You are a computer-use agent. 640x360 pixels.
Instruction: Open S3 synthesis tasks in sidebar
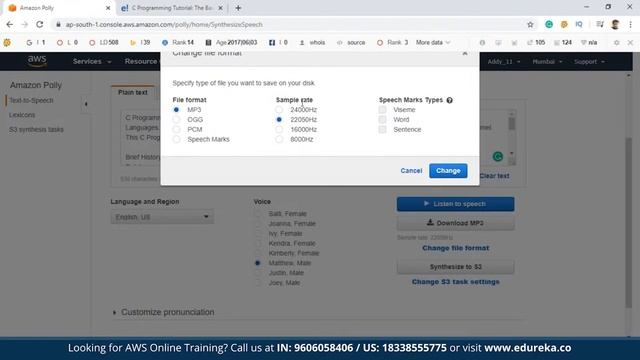coord(36,130)
